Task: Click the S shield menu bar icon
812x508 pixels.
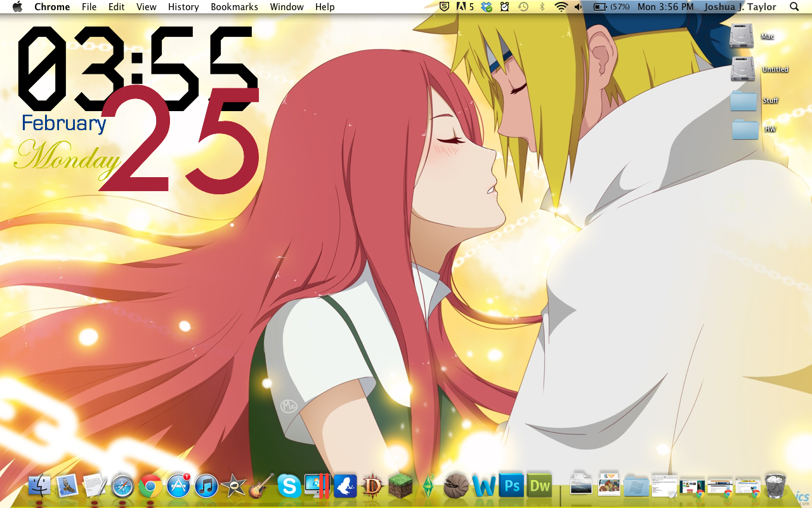Action: [445, 7]
